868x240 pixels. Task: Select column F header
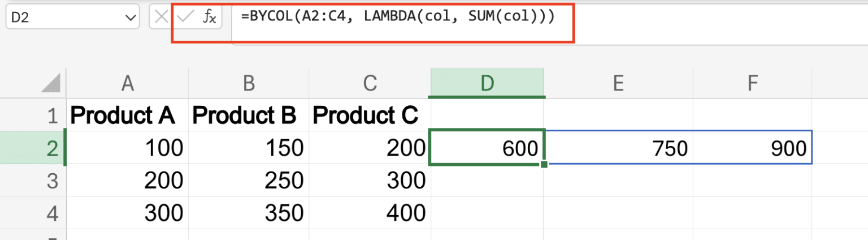coord(752,83)
